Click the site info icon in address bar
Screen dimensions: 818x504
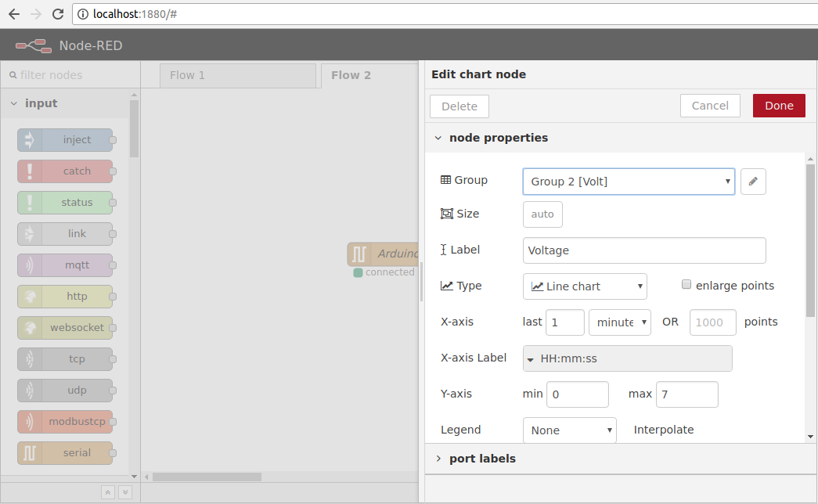(x=82, y=14)
